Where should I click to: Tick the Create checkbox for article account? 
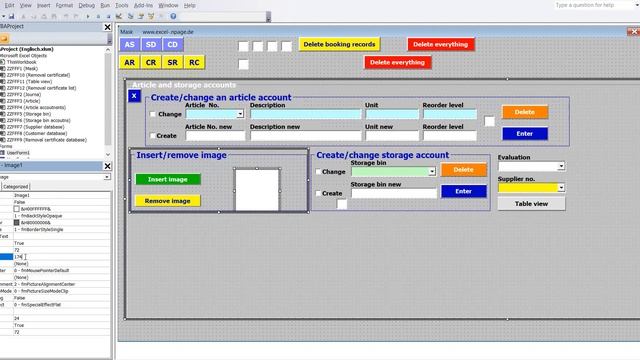tap(153, 136)
